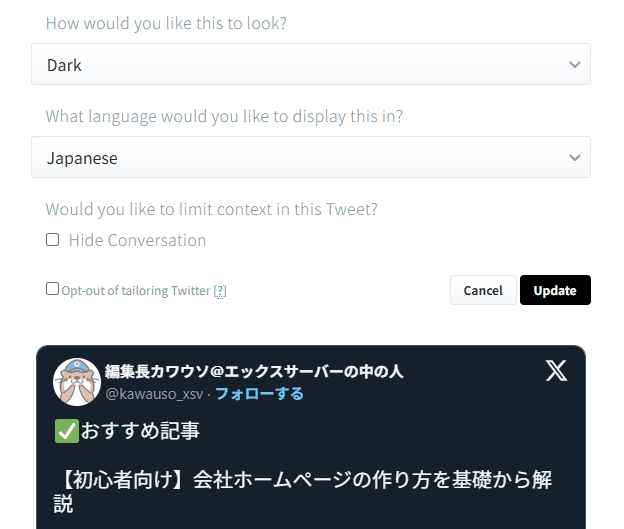Tick the Opt-out of tailoring Twitter checkbox
The height and width of the screenshot is (529, 624).
click(x=53, y=289)
